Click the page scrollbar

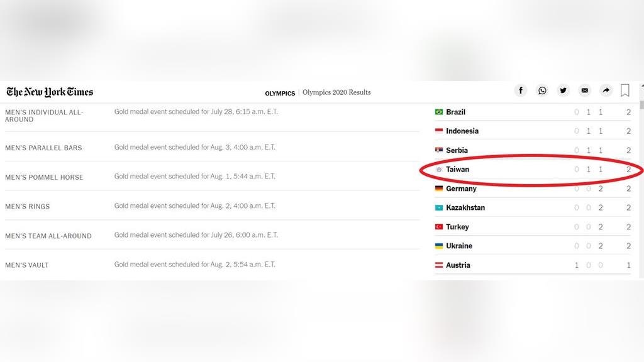point(641,105)
